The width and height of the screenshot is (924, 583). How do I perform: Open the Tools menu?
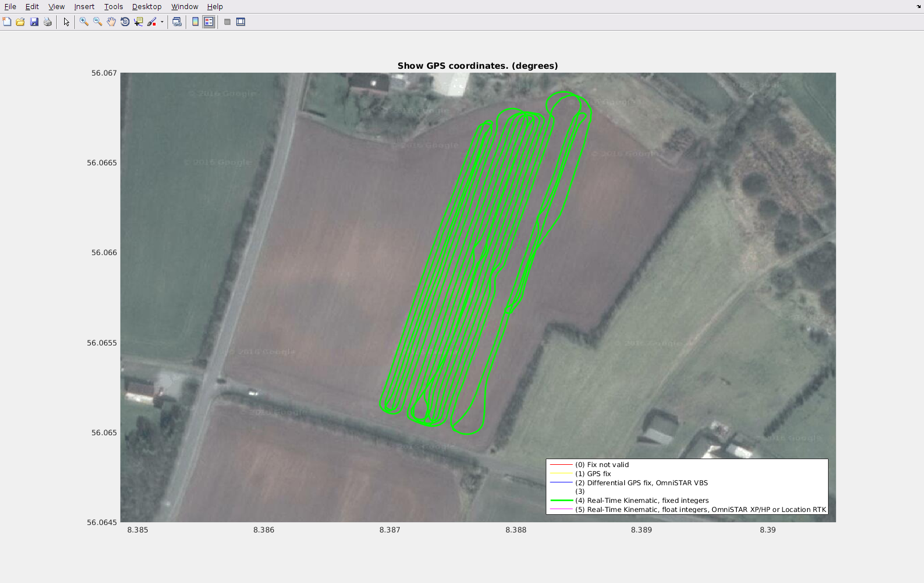click(113, 6)
